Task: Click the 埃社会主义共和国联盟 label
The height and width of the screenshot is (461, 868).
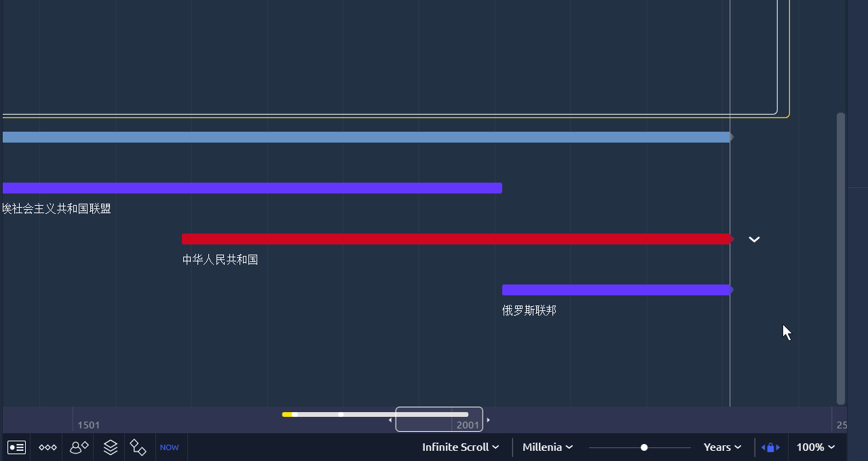Action: coord(57,208)
